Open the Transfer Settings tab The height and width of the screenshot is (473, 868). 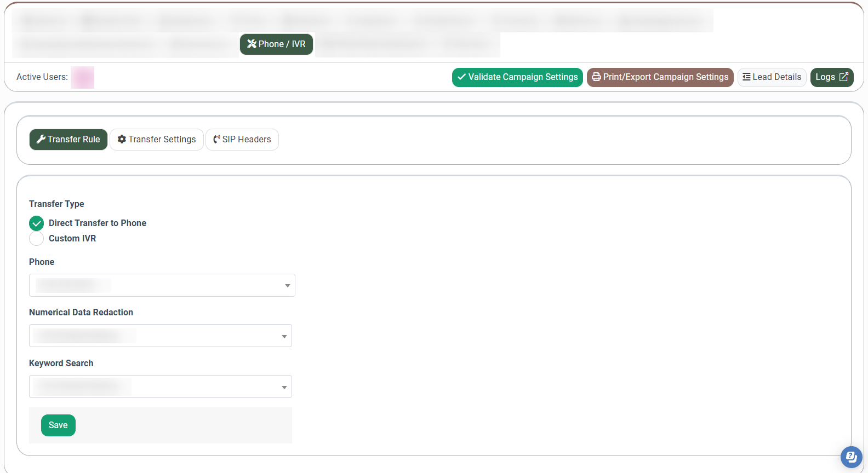pyautogui.click(x=157, y=140)
